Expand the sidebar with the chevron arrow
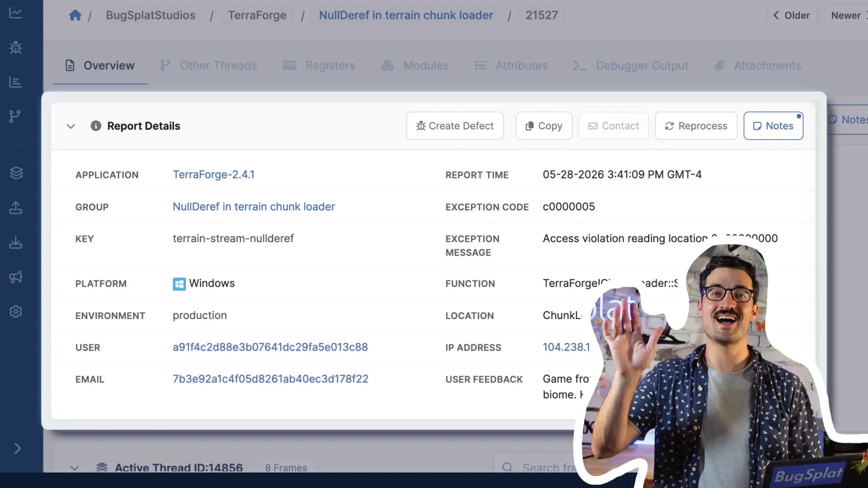The width and height of the screenshot is (868, 488). [x=17, y=448]
